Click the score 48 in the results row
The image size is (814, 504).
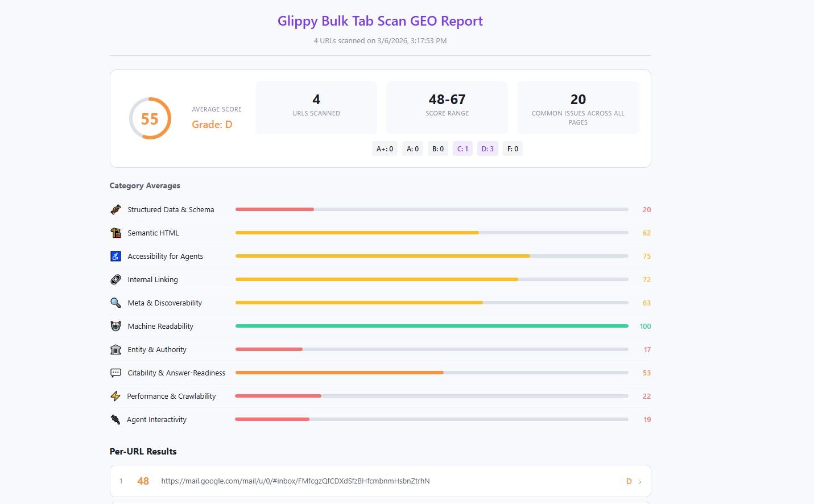coord(143,481)
